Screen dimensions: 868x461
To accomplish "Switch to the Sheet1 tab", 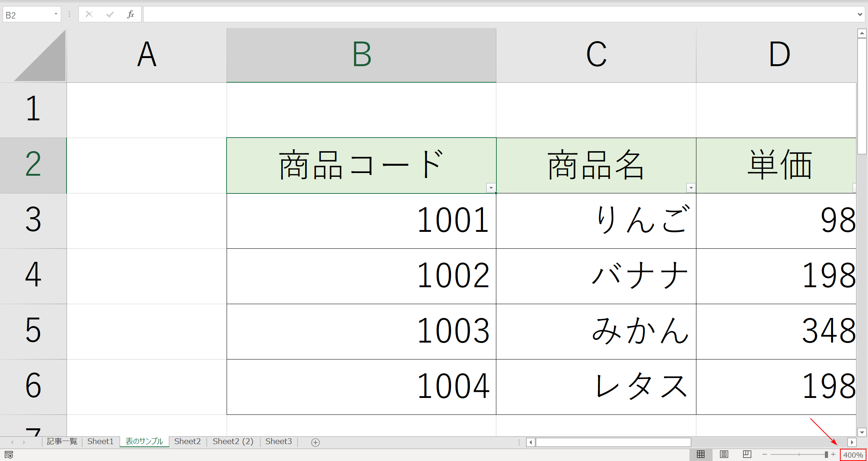I will pos(100,441).
